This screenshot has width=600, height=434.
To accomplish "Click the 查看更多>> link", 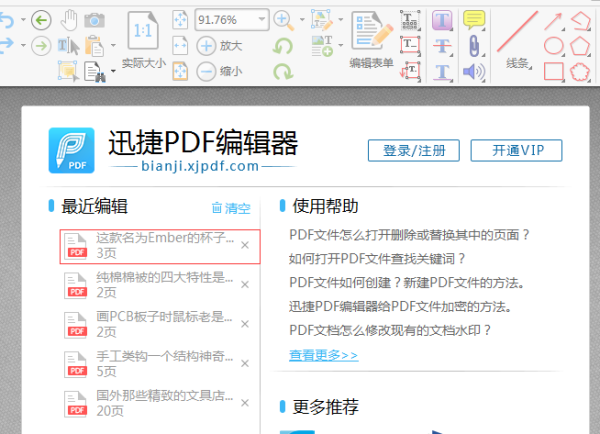I will point(324,355).
